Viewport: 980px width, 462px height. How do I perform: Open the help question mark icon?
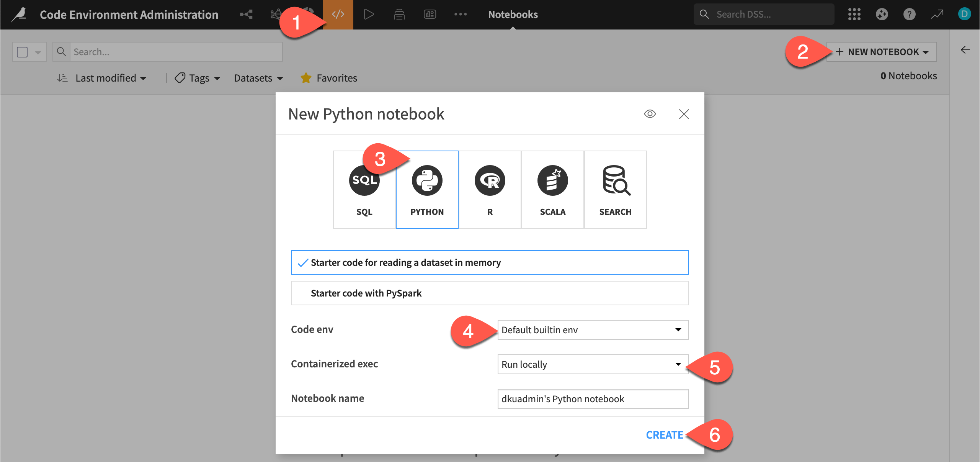(909, 15)
